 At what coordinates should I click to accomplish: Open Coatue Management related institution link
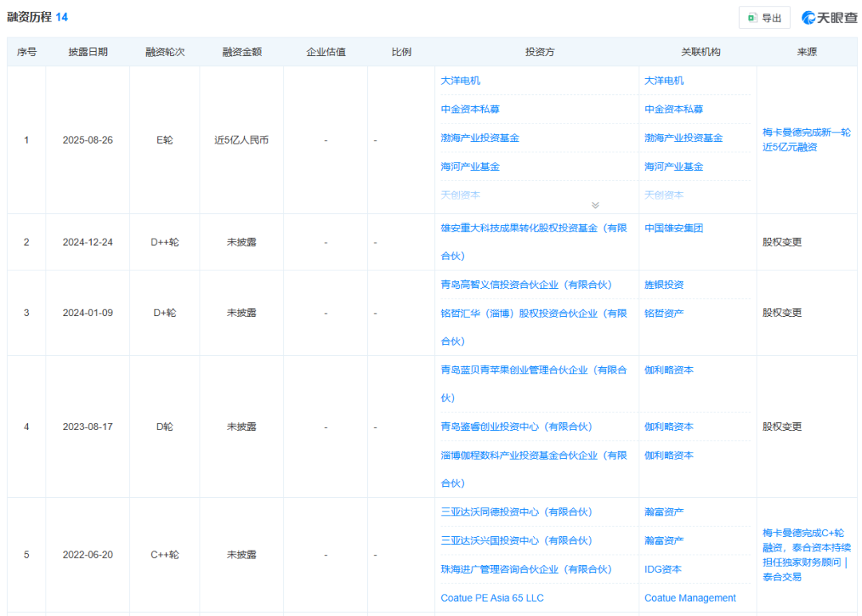pyautogui.click(x=690, y=598)
